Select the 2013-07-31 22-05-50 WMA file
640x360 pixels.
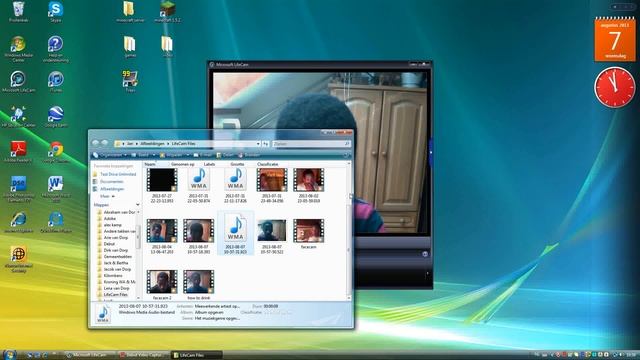coord(199,186)
